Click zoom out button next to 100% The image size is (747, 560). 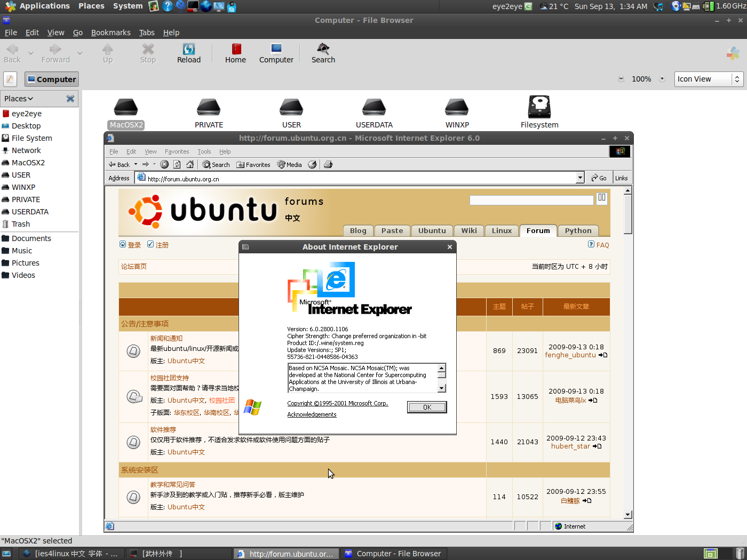[621, 79]
